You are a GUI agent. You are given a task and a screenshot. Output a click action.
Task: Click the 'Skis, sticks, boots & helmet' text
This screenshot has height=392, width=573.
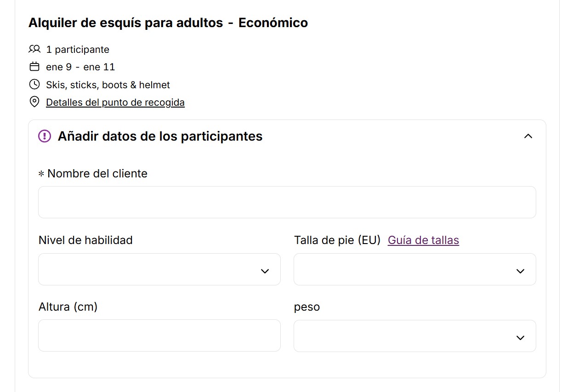point(108,85)
